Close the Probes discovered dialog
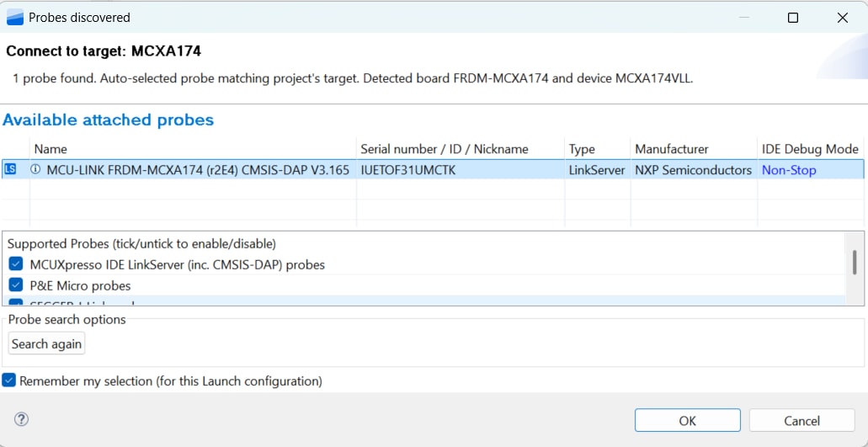868x447 pixels. [x=843, y=18]
